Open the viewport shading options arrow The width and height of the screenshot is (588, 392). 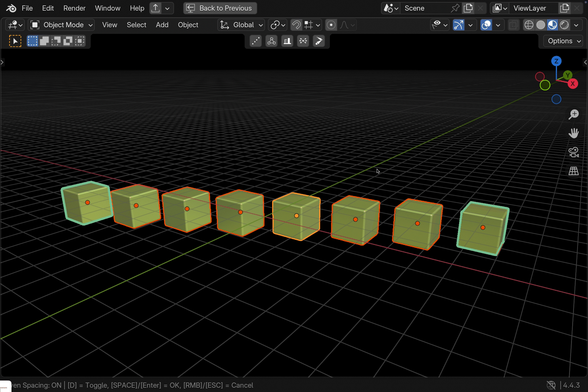point(576,25)
